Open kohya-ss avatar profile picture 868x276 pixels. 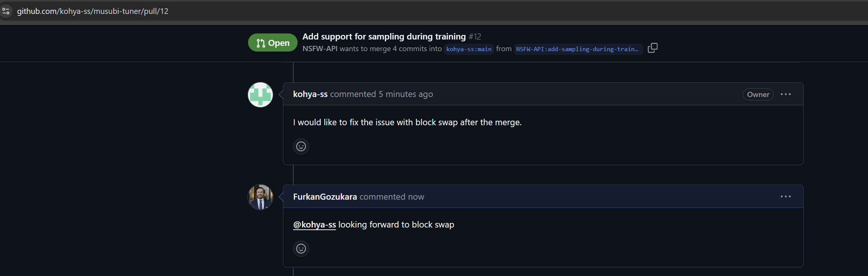[x=260, y=95]
